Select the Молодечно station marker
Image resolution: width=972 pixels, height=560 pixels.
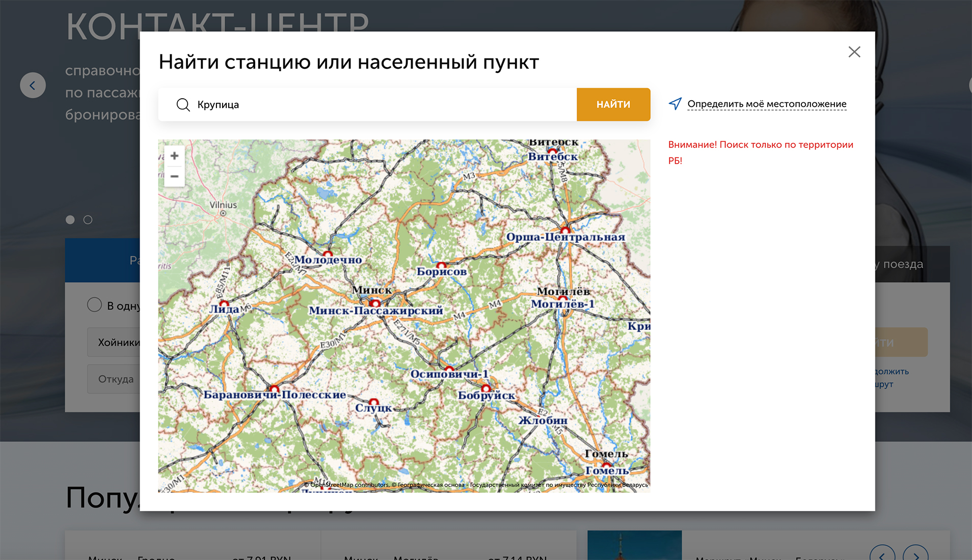(328, 254)
